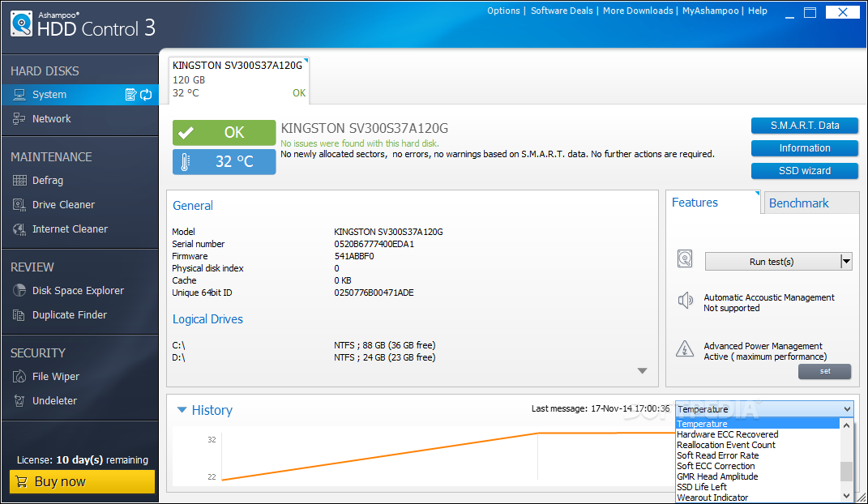Screen dimensions: 868x504
Task: Click the white checkmark in OK status
Action: (x=186, y=133)
